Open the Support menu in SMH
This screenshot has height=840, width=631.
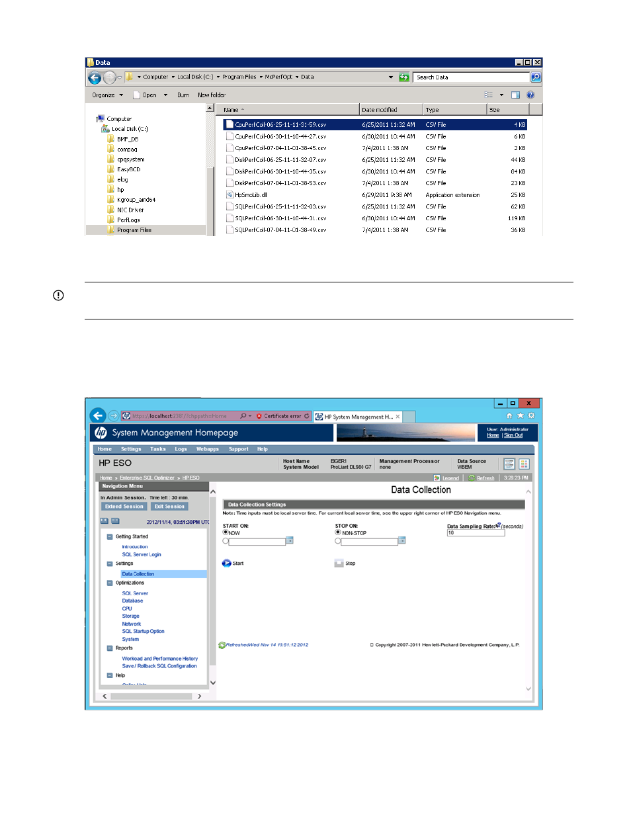pos(239,449)
